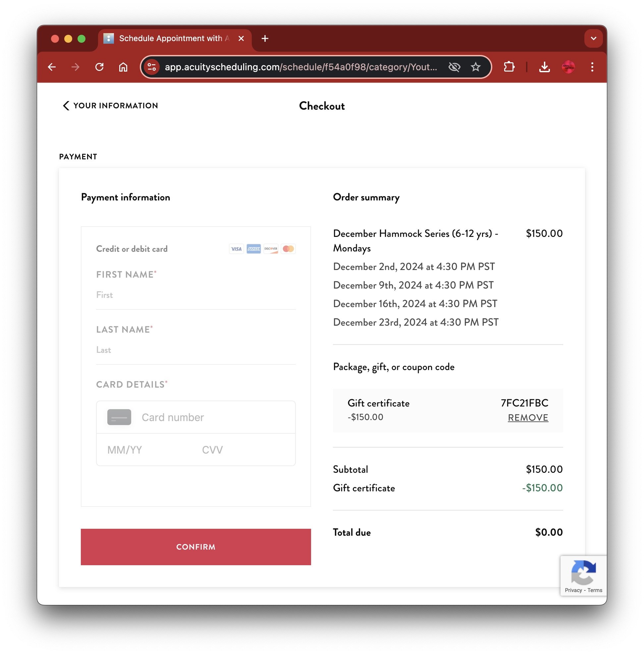Click the browser forward arrow
The height and width of the screenshot is (654, 644).
coord(76,67)
